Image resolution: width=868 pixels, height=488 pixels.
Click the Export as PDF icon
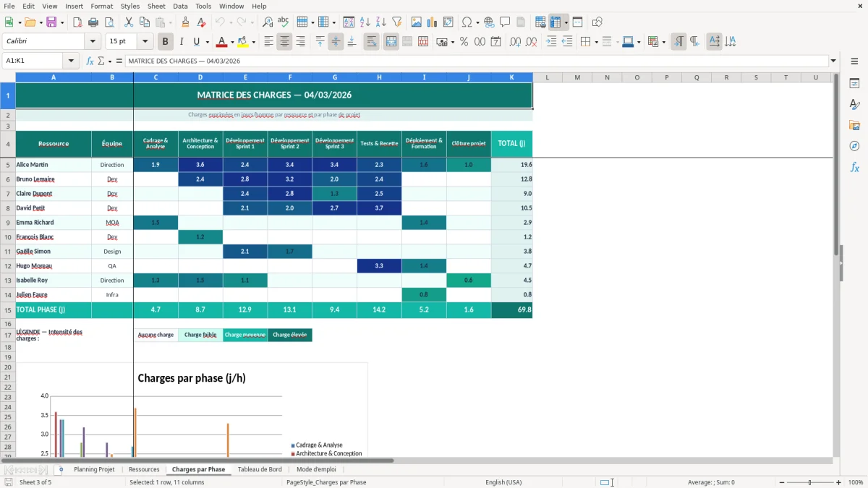point(77,22)
